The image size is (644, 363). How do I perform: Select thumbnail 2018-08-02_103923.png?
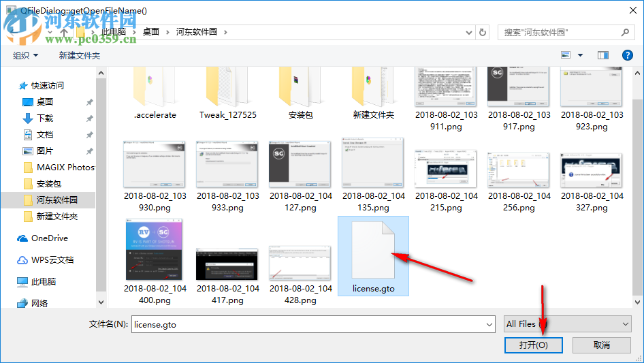tap(592, 87)
